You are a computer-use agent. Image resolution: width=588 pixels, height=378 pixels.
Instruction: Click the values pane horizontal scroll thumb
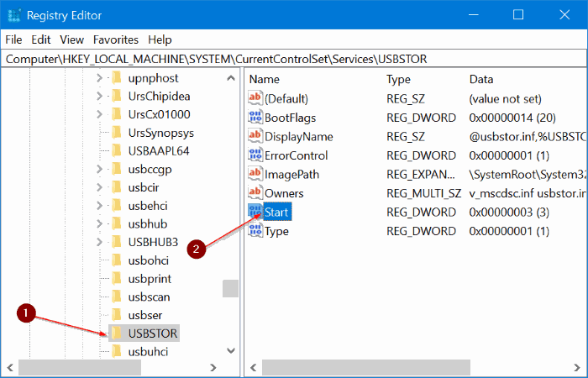[x=366, y=368]
